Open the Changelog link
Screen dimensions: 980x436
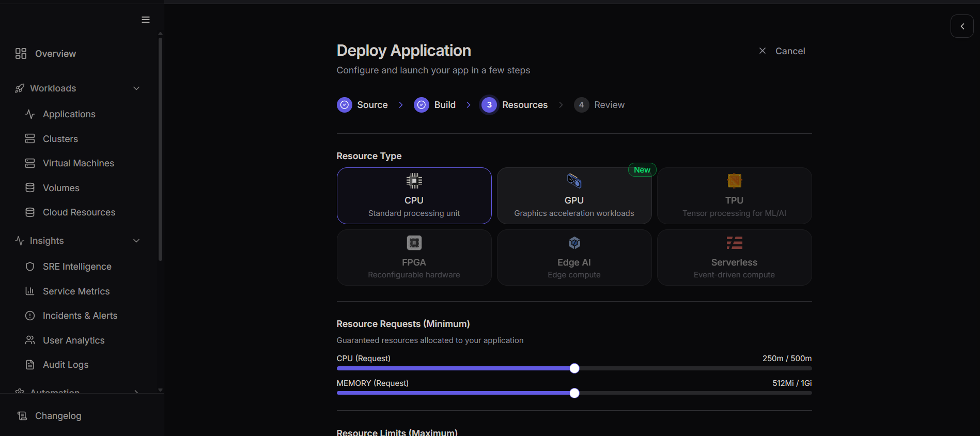coord(58,416)
